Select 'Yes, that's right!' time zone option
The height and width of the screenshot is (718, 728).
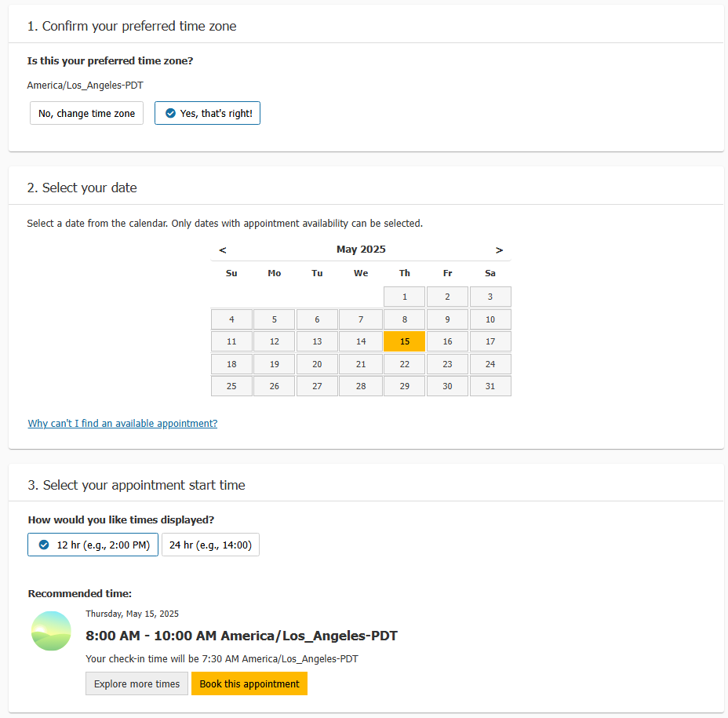(207, 113)
